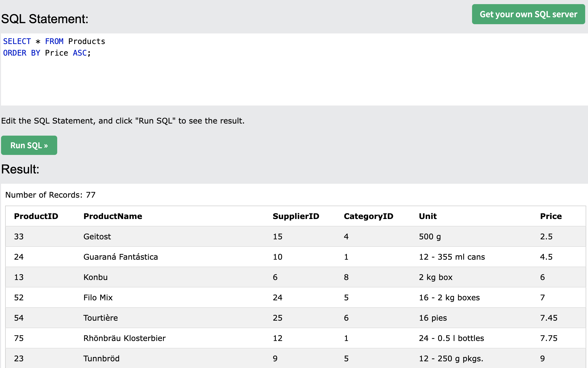The height and width of the screenshot is (368, 588).
Task: Click the Run SQL button
Action: pos(29,145)
